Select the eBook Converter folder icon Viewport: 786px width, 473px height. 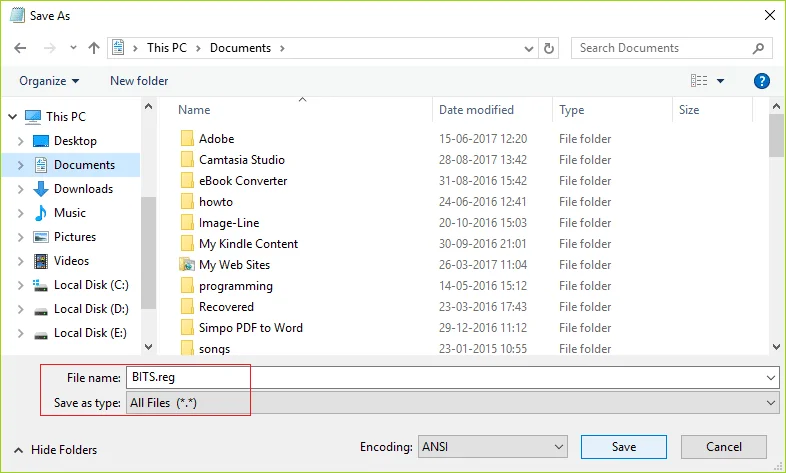[x=187, y=181]
